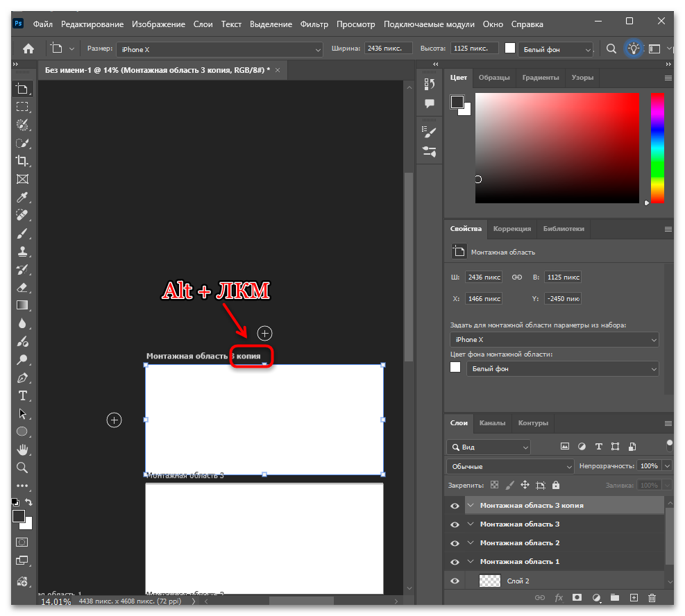Image resolution: width=685 pixels, height=616 pixels.
Task: Select the Crop tool in the toolbar
Action: pyautogui.click(x=22, y=161)
